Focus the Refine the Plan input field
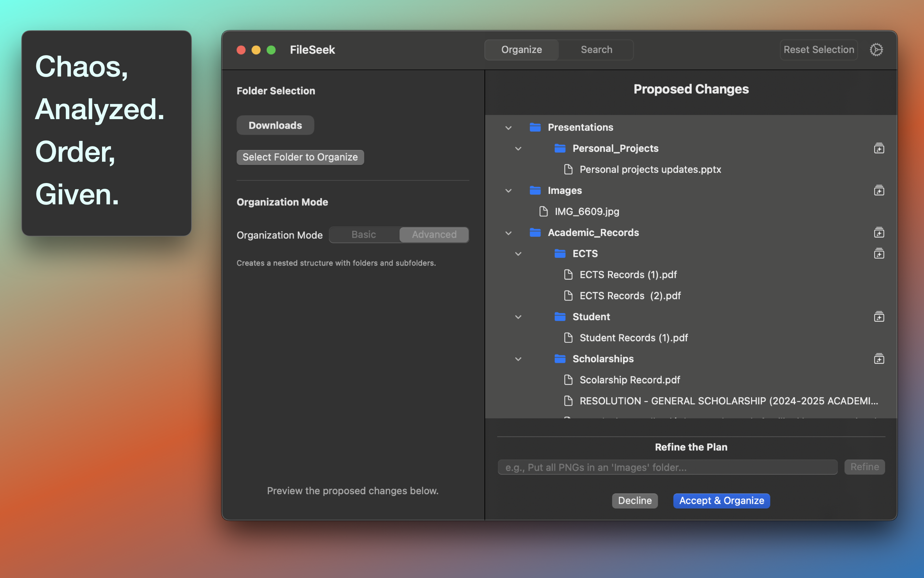This screenshot has width=924, height=578. point(667,467)
